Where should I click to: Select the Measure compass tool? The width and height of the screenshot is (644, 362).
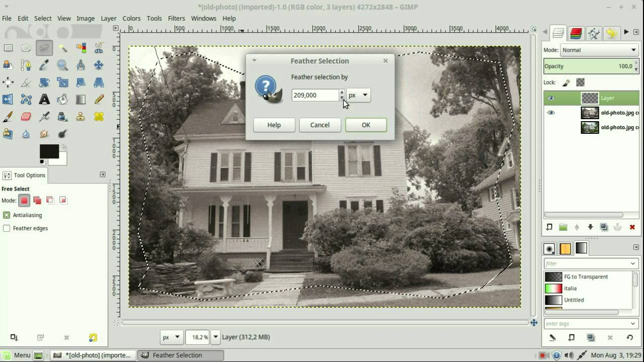pyautogui.click(x=80, y=65)
